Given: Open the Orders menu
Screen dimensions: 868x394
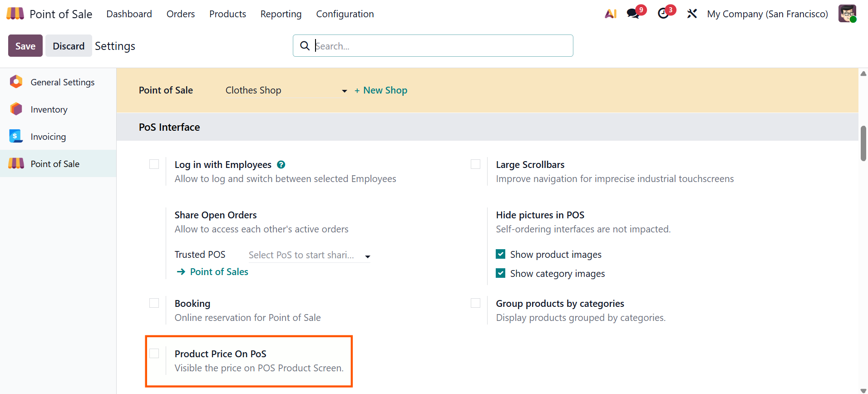Looking at the screenshot, I should point(181,14).
